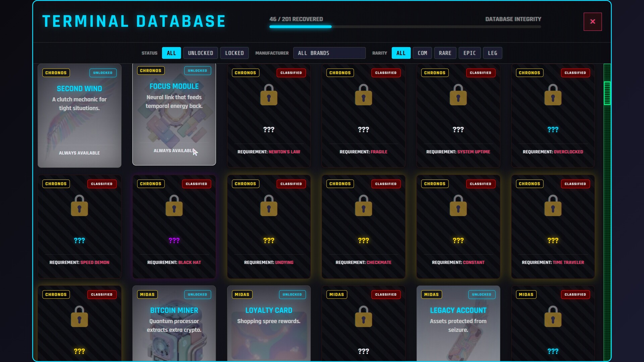Select the All status filter
This screenshot has width=644, height=362.
click(171, 53)
